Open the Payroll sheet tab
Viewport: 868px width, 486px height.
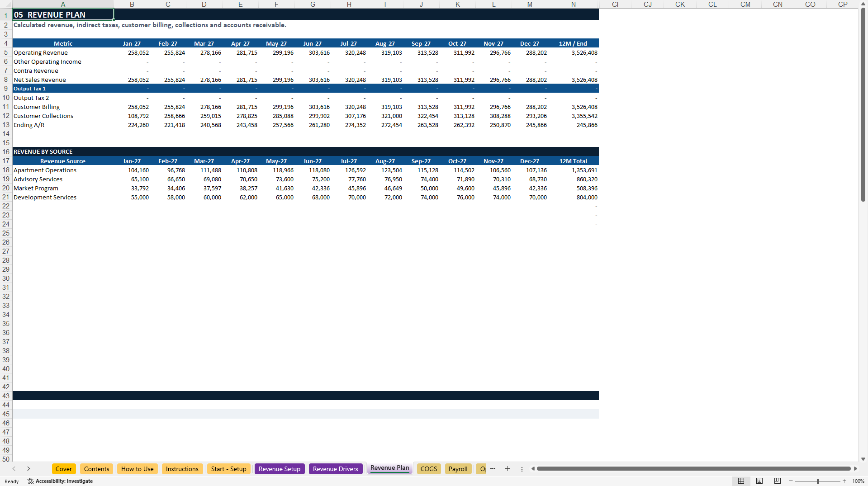458,469
